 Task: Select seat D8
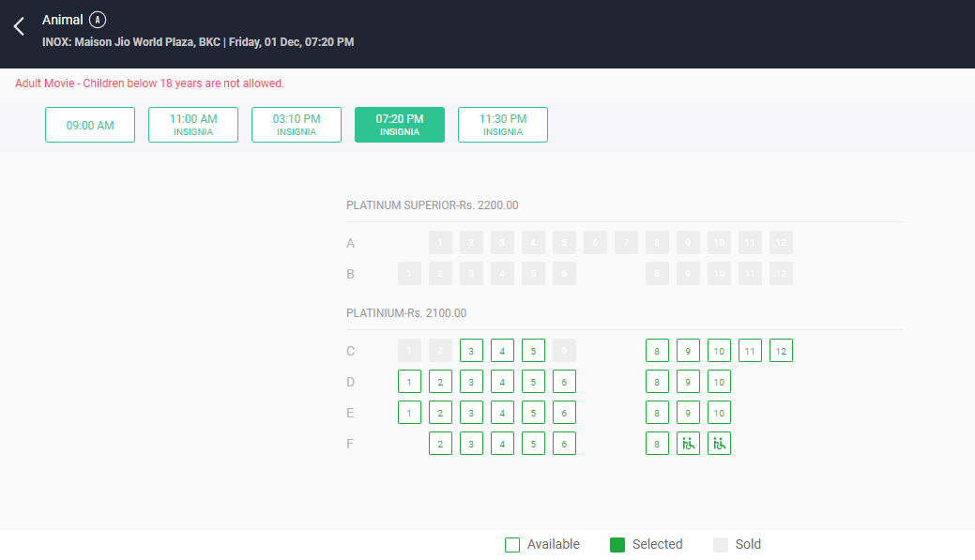point(657,381)
